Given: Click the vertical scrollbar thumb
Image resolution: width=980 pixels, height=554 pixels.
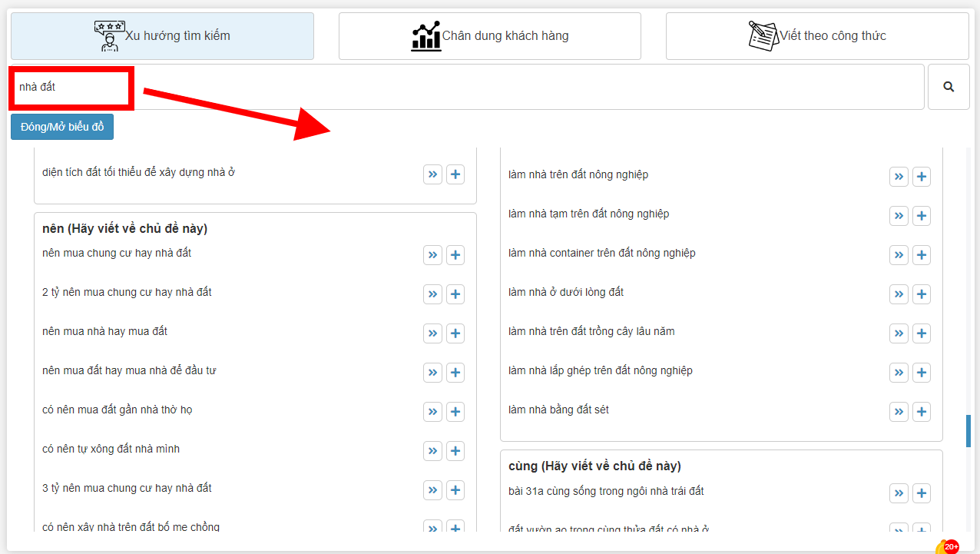Looking at the screenshot, I should tap(968, 430).
